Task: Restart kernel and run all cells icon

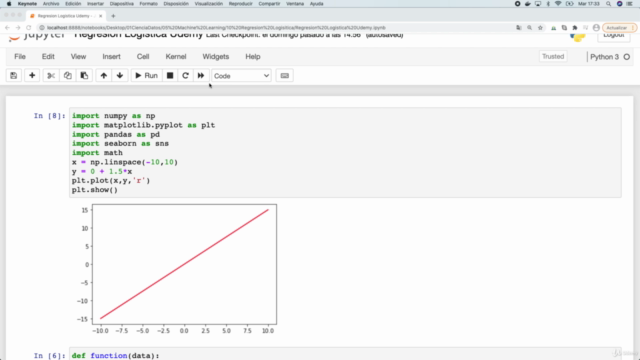Action: (x=201, y=76)
